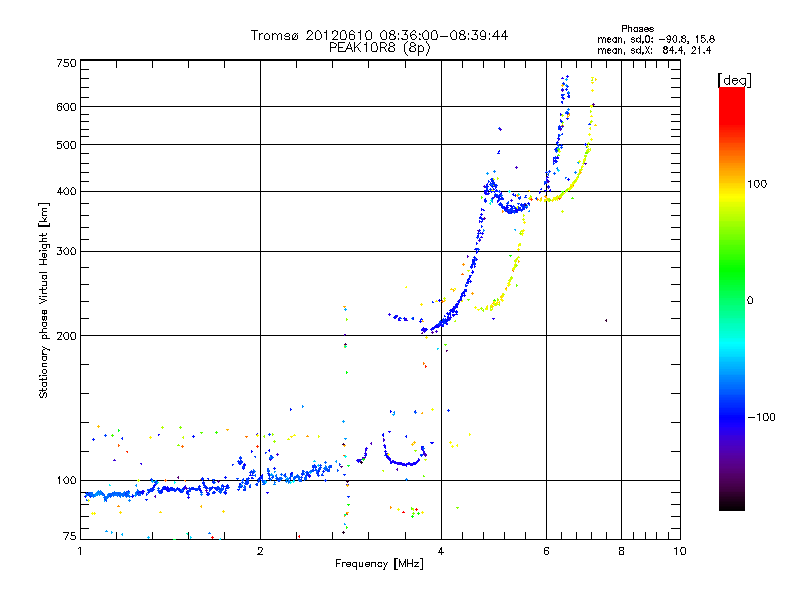
Task: Click the '[deg]' colorbar unit label
Action: coord(734,80)
